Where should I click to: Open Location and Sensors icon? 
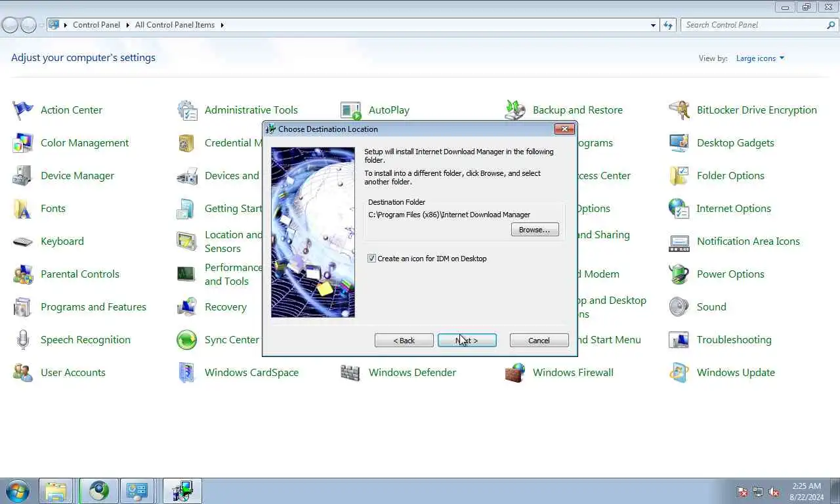(x=187, y=241)
